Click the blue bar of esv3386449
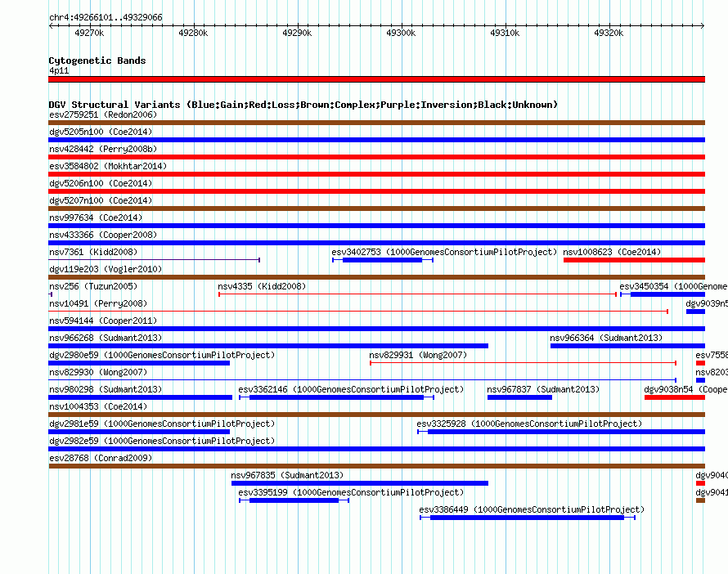Image resolution: width=728 pixels, height=574 pixels. 527,518
